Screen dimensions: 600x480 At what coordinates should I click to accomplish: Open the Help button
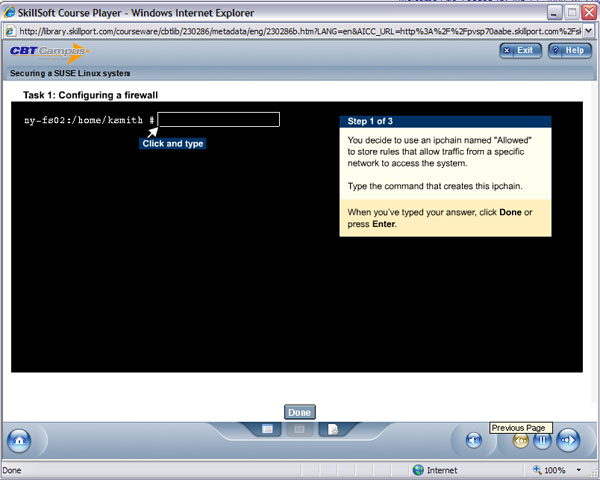point(569,50)
